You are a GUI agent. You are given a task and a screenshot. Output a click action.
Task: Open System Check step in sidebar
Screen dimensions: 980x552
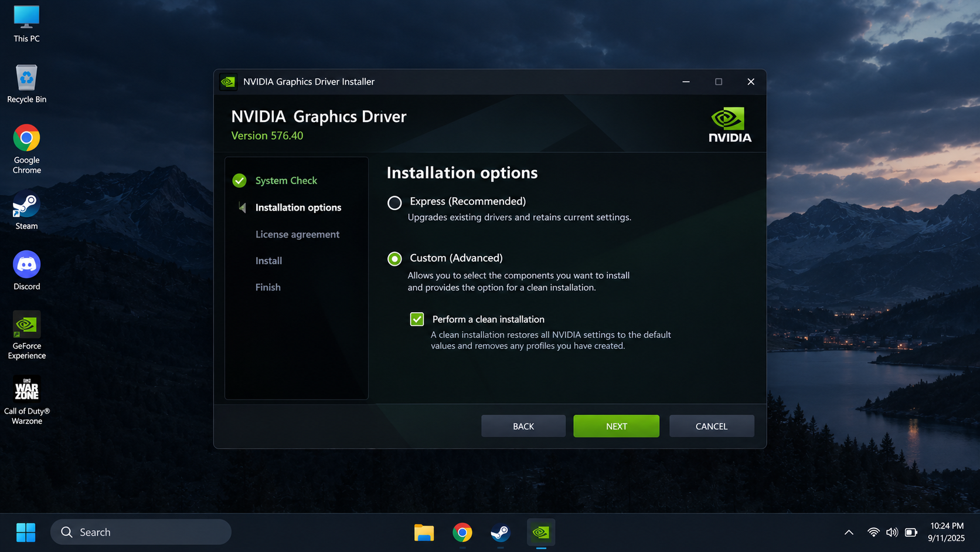[x=286, y=181]
